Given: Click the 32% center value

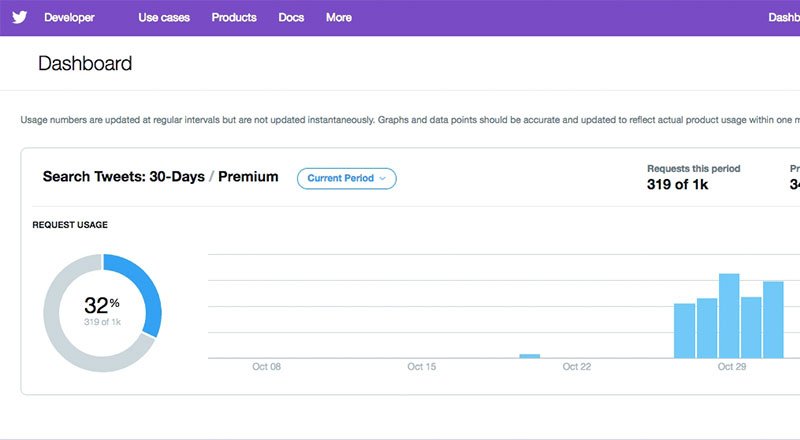Looking at the screenshot, I should pos(102,305).
